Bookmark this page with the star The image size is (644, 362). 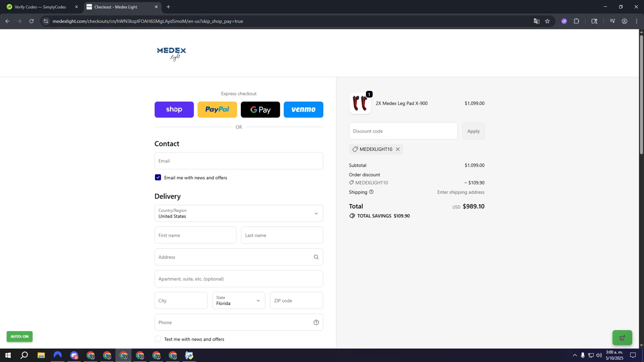547,21
